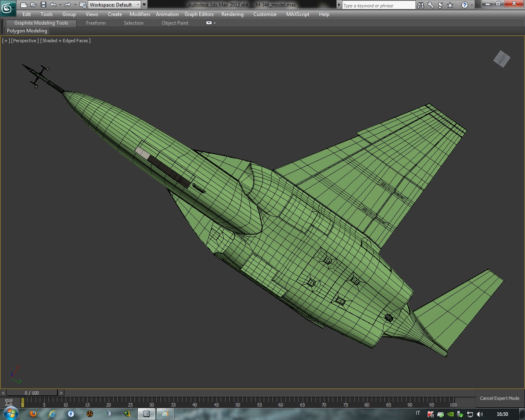This screenshot has height=420, width=525.
Task: Open Mini Curve Editor icon on track bar
Action: (x=9, y=402)
